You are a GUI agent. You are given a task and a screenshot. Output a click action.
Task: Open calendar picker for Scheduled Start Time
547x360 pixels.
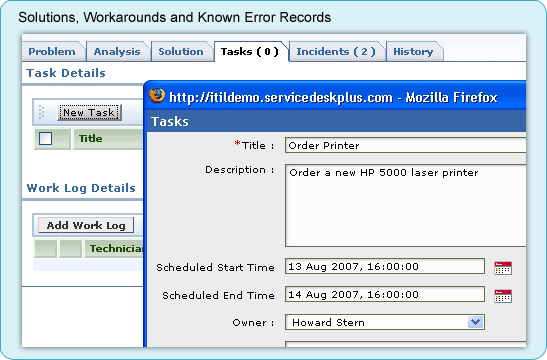[x=503, y=268]
